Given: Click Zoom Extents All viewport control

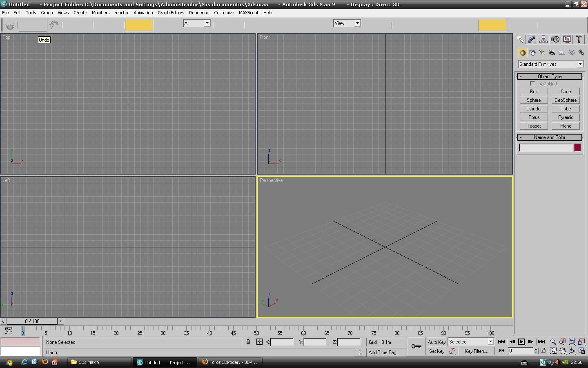Looking at the screenshot, I should 582,342.
